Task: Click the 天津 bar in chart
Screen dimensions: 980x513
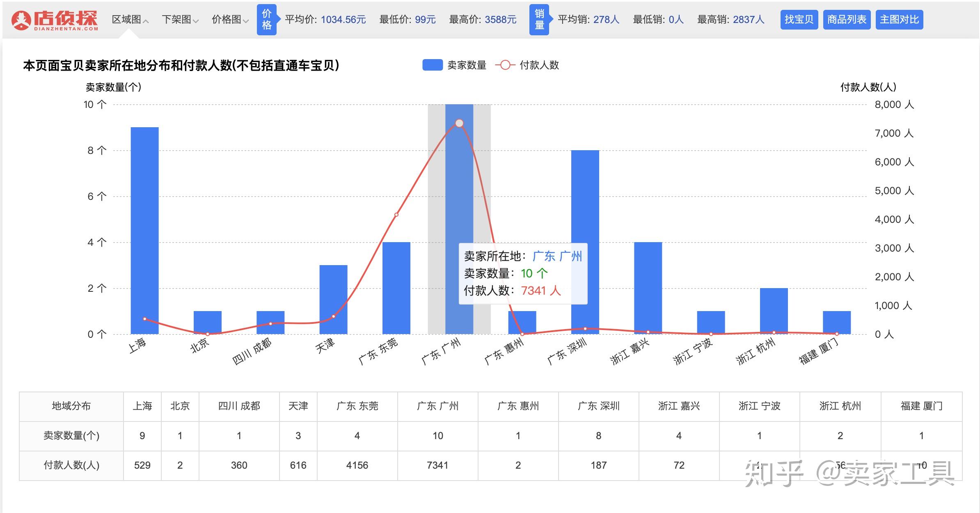Action: [333, 300]
